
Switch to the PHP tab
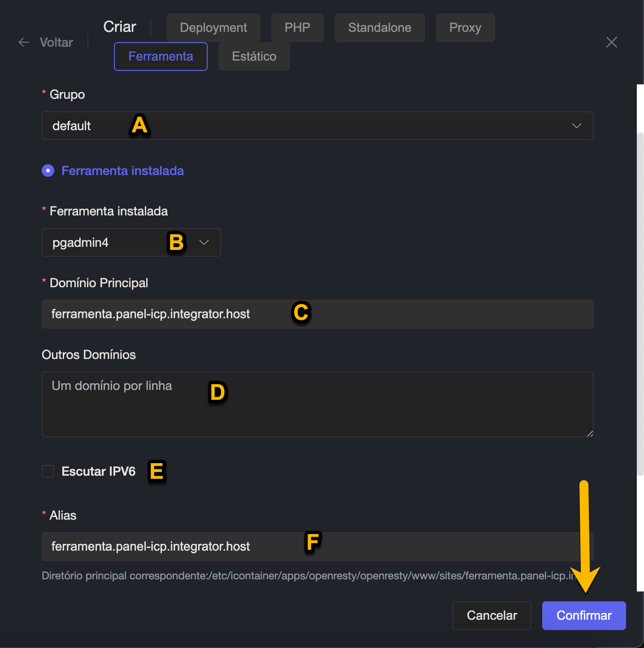pos(297,28)
